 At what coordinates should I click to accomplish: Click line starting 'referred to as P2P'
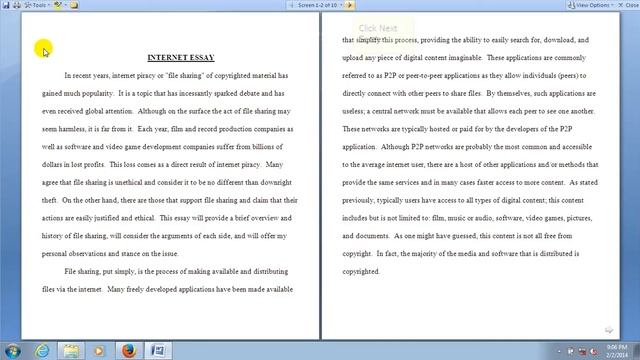coord(464,76)
